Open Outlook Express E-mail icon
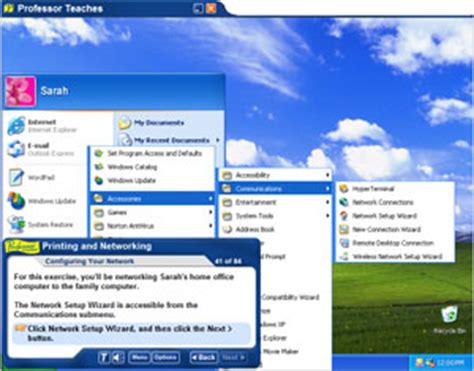Image resolution: width=474 pixels, height=371 pixels. pyautogui.click(x=16, y=149)
